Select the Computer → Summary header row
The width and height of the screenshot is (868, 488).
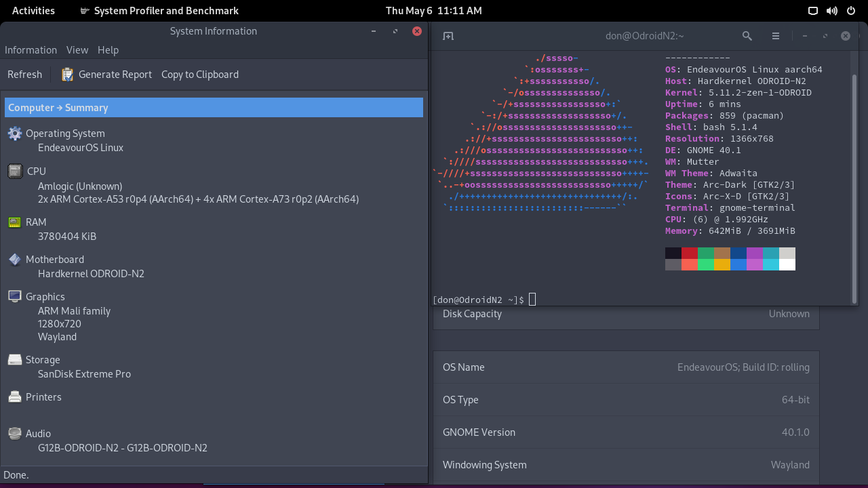click(x=214, y=108)
